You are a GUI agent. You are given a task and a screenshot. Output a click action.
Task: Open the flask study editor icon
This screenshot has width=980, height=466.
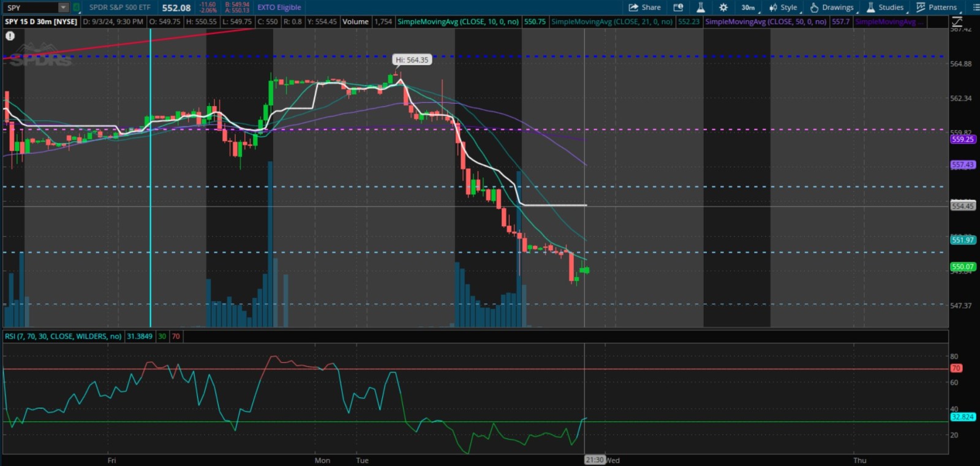tap(701, 7)
